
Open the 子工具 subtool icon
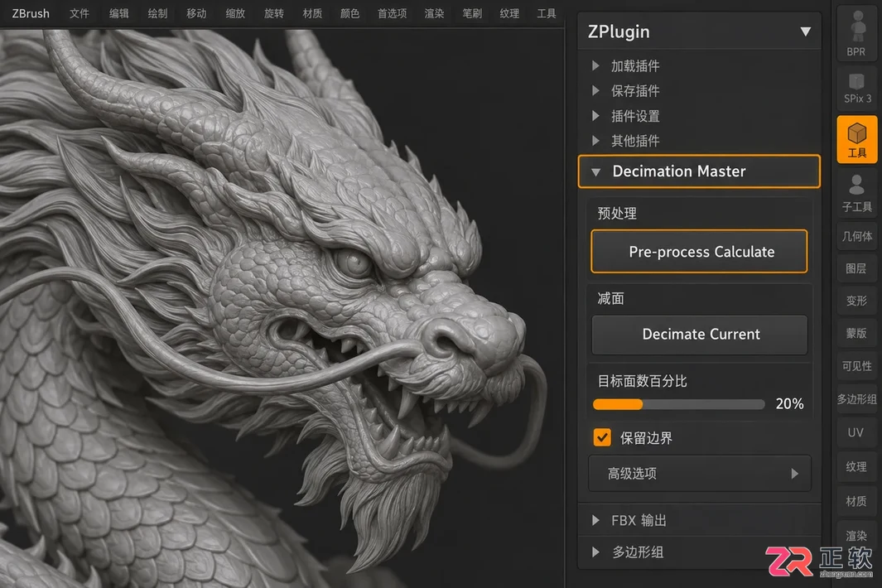pyautogui.click(x=856, y=193)
